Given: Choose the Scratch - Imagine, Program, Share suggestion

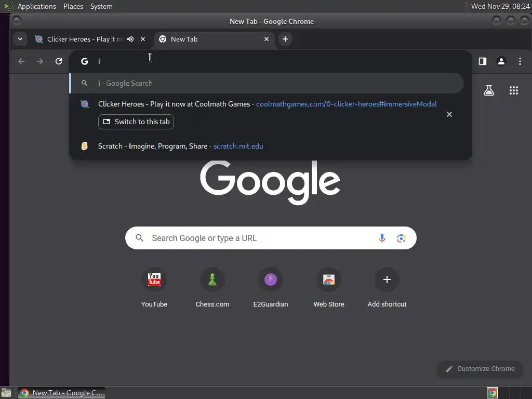Looking at the screenshot, I should coord(270,146).
